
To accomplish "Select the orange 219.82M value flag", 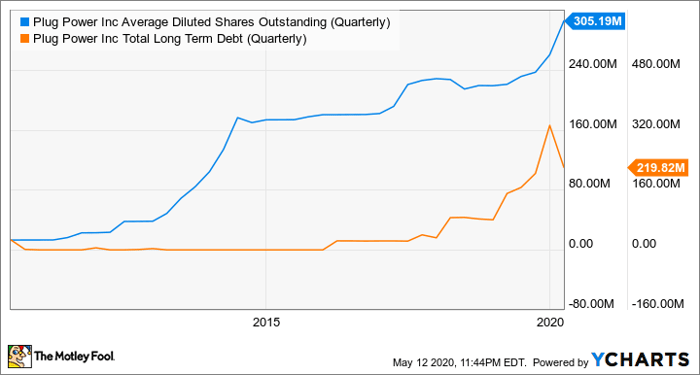I will (657, 168).
